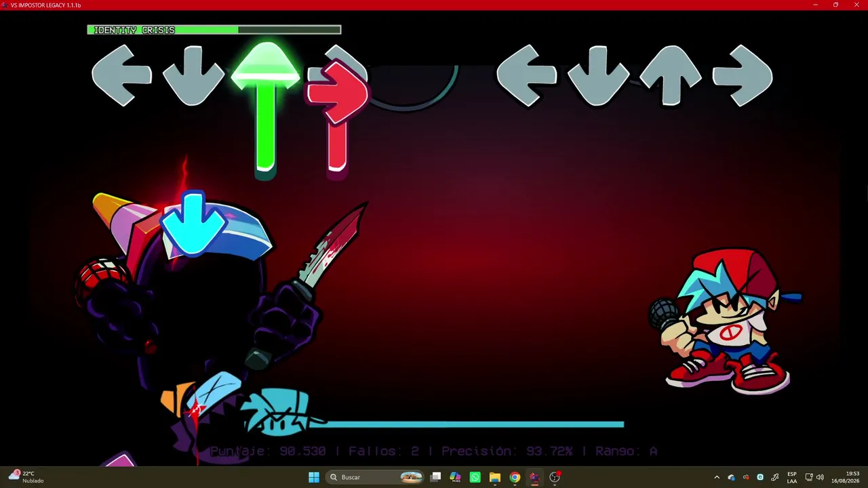Hit the red right arrow note

[338, 92]
